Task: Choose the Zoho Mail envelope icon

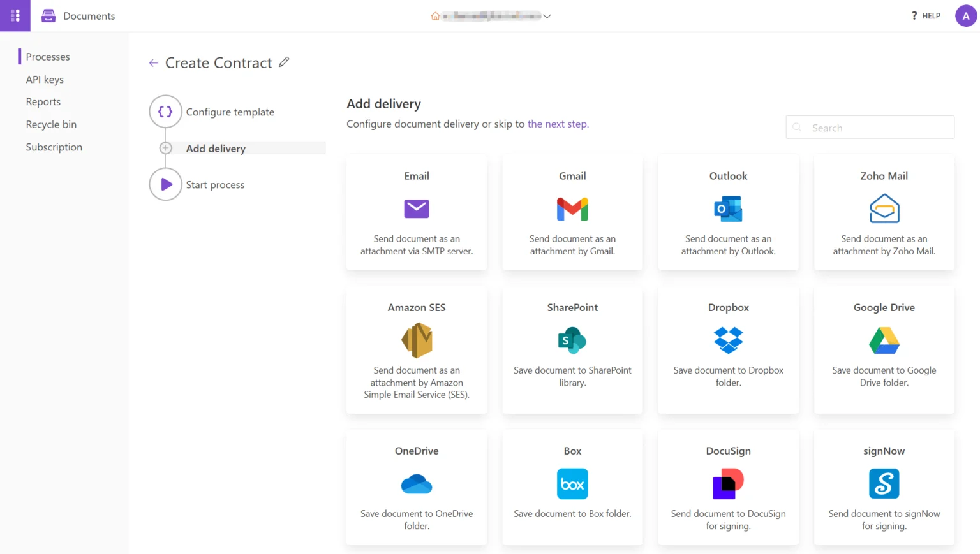Action: (x=884, y=208)
